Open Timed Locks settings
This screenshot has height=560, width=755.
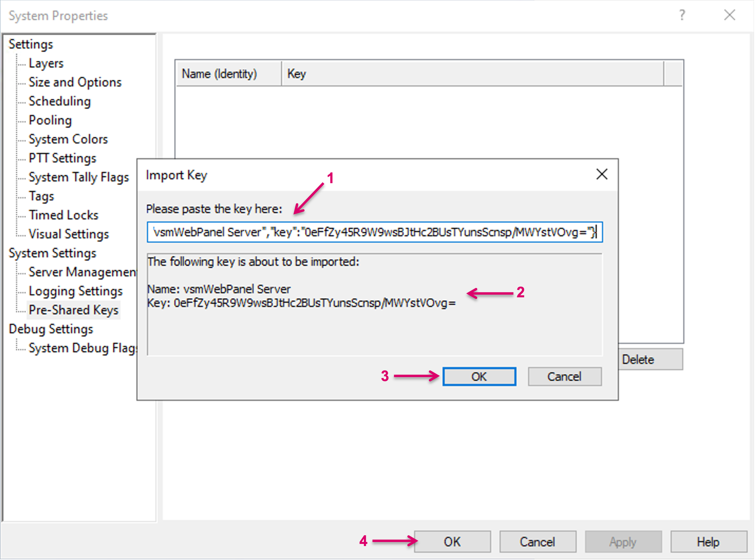pyautogui.click(x=63, y=215)
